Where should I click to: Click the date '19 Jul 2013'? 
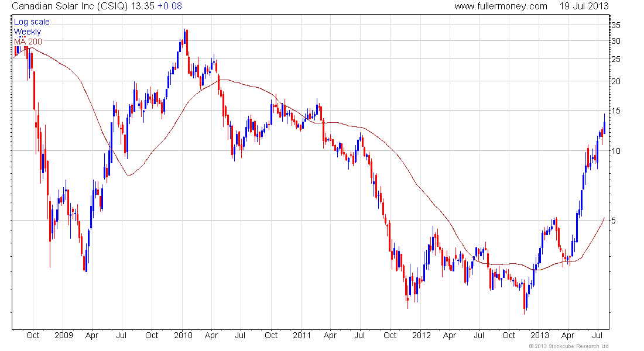click(584, 6)
